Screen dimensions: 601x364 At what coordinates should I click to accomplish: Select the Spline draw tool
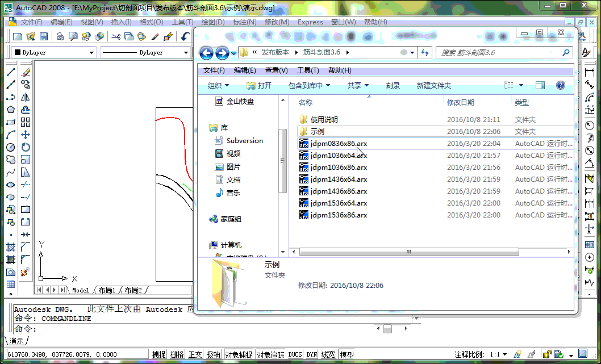(x=11, y=173)
